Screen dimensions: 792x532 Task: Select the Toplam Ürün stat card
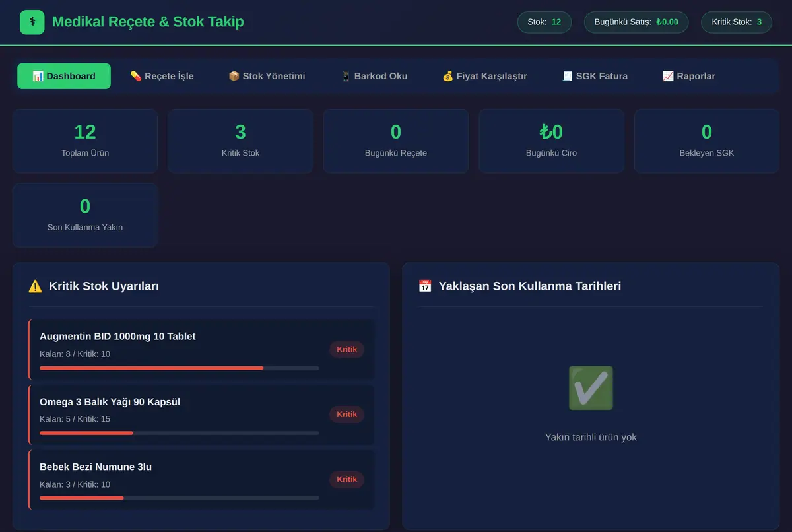(x=85, y=141)
